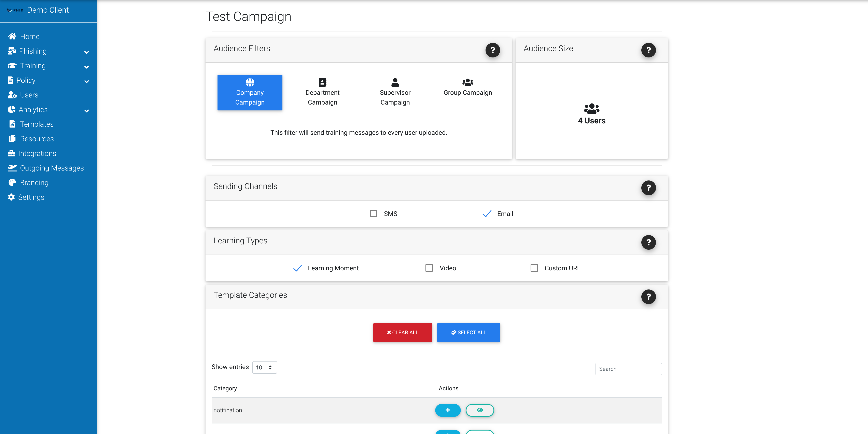Viewport: 868px width, 434px height.
Task: Click the '4 Users' audience count text
Action: 592,121
